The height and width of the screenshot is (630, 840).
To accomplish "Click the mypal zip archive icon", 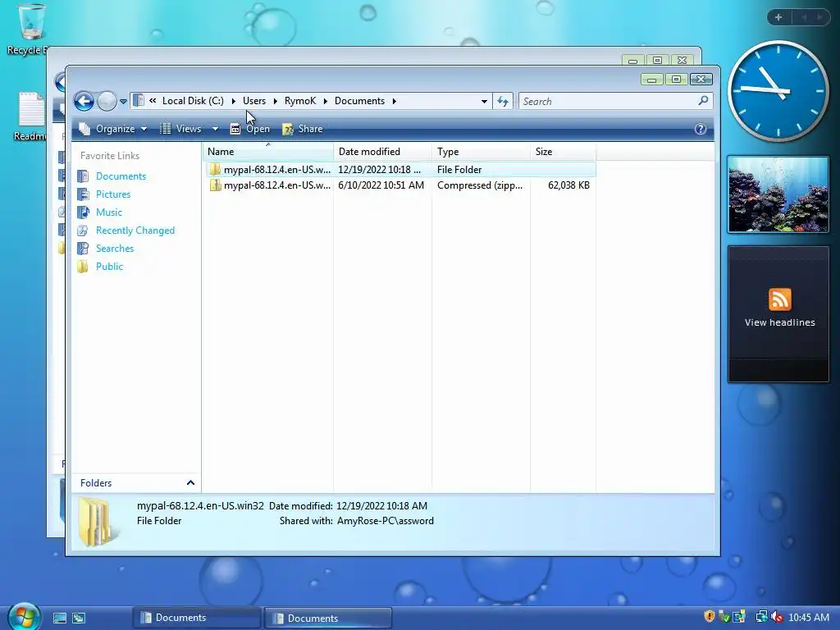I will click(216, 185).
